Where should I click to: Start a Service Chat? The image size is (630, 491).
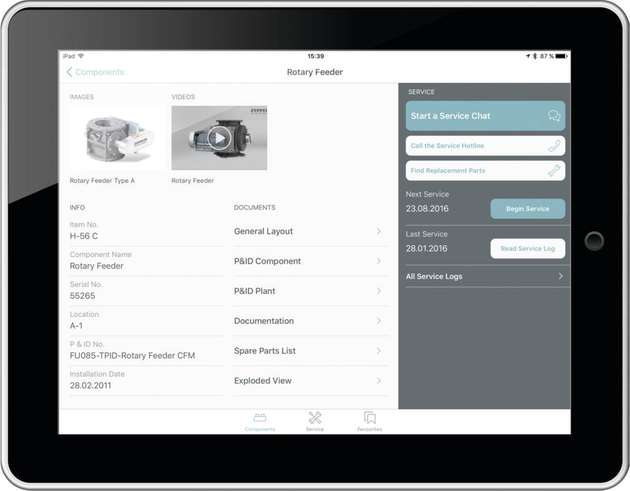pos(485,116)
